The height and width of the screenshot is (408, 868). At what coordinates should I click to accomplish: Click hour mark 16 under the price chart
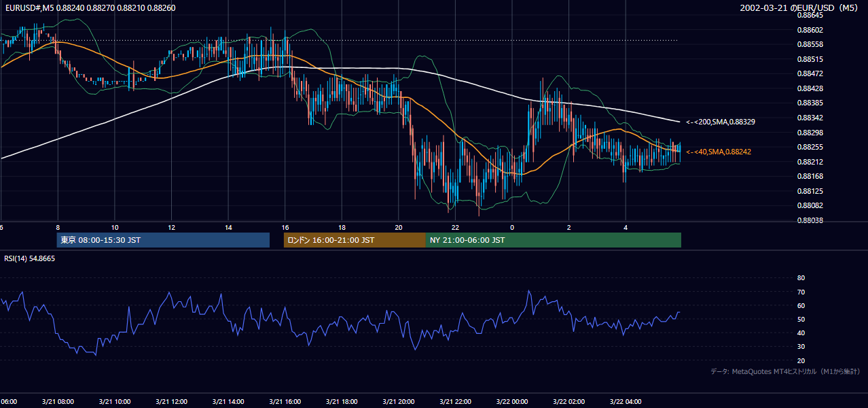[285, 228]
